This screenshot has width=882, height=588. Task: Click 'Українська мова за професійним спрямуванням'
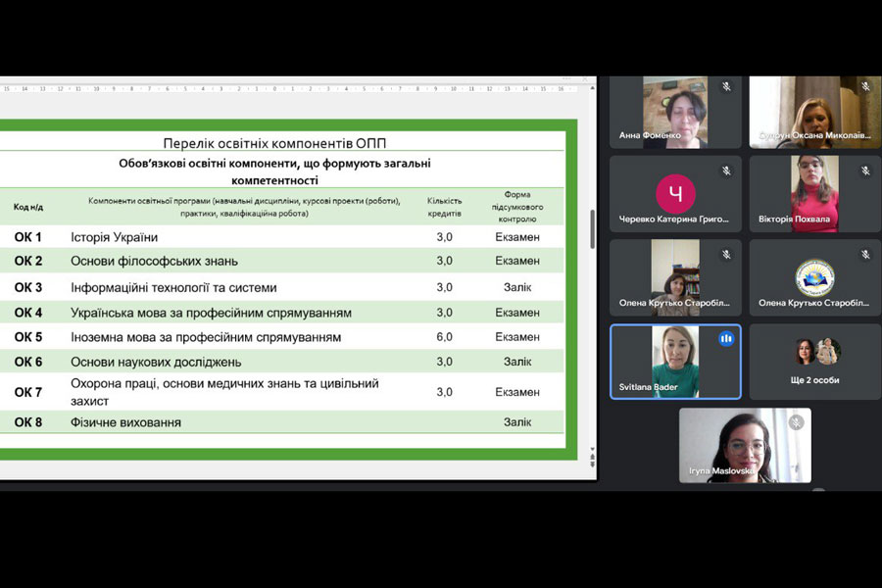tap(211, 313)
